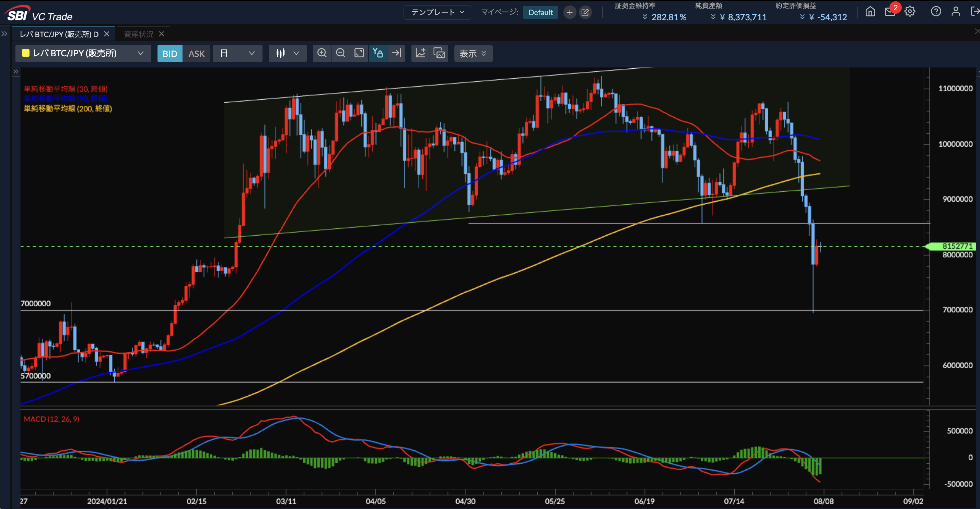Open the 表示 display options button
Screen dimensions: 980x509
(x=473, y=54)
